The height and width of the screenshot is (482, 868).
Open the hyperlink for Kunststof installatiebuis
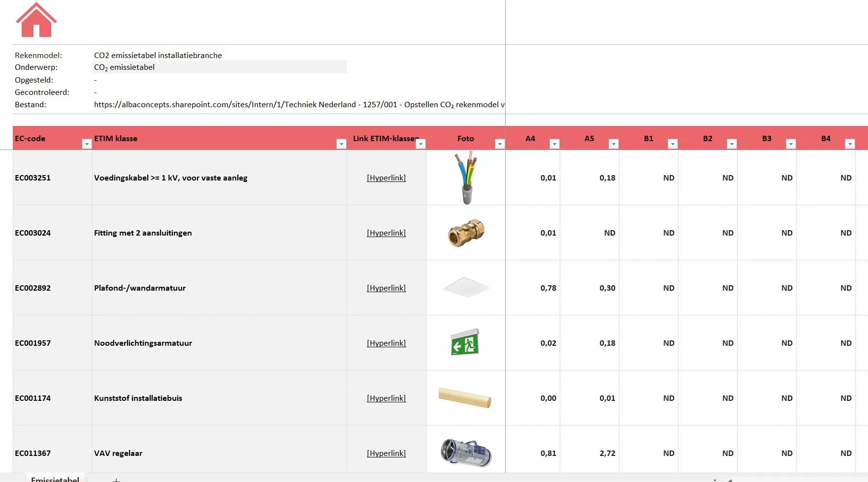click(x=386, y=398)
